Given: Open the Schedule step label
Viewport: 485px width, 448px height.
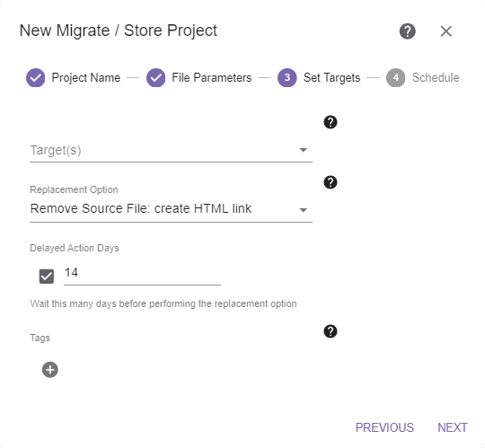Looking at the screenshot, I should [x=436, y=77].
